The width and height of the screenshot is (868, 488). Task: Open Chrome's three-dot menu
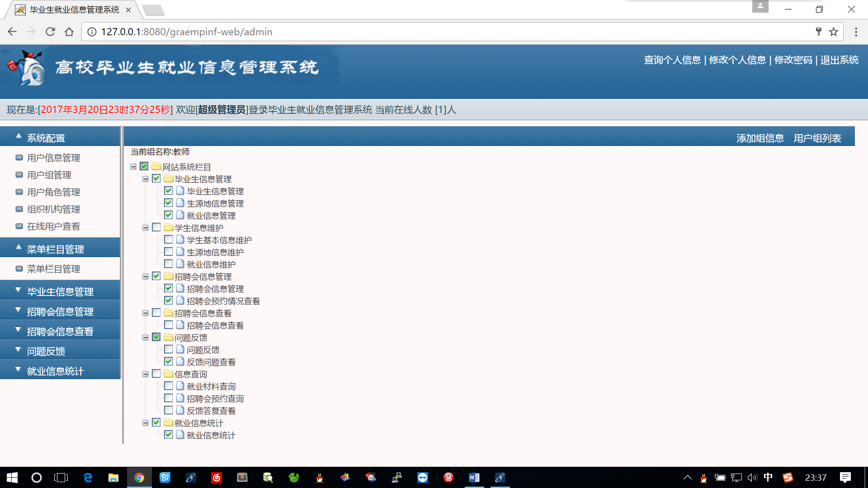tap(856, 32)
